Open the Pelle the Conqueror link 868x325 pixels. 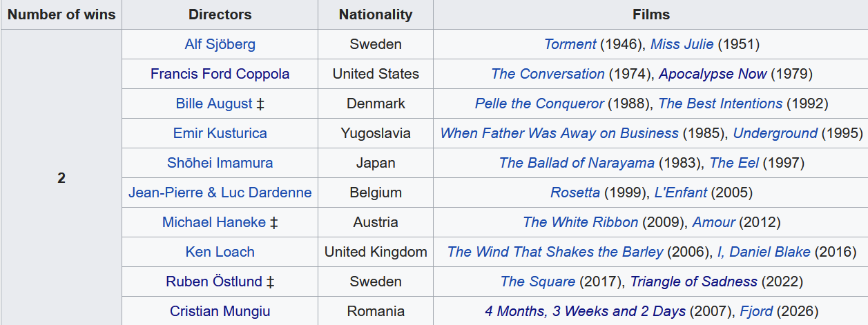point(539,104)
